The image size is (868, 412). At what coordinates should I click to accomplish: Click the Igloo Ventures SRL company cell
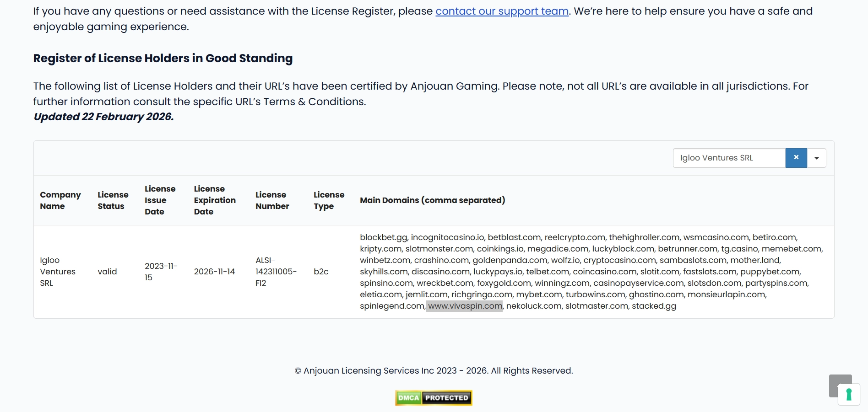57,272
